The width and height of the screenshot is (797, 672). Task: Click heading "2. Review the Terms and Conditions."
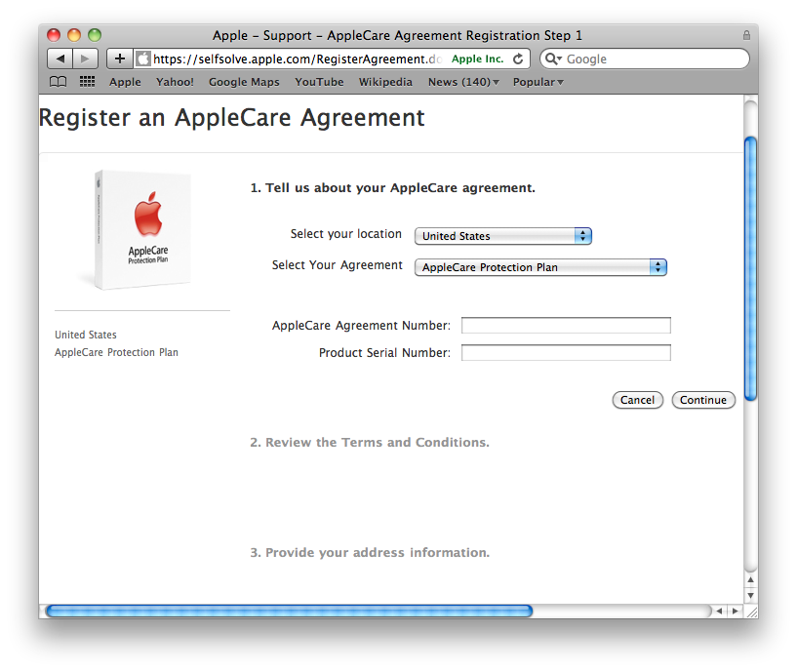coord(370,442)
